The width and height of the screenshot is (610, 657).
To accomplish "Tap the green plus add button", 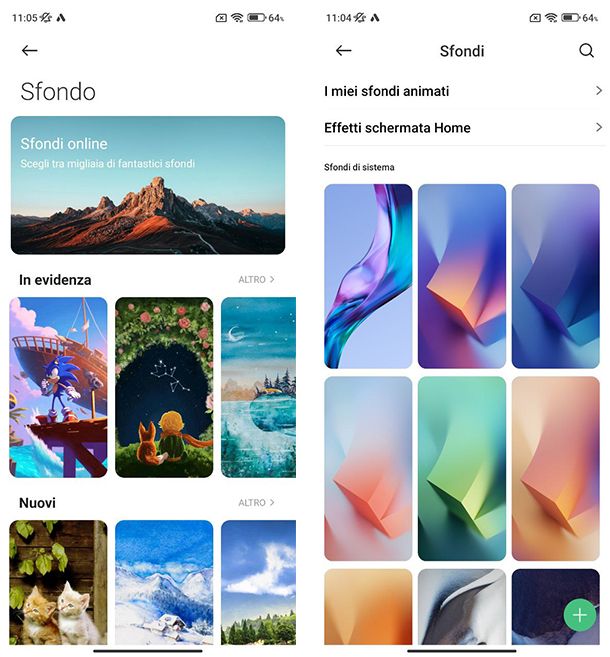I will 580,615.
